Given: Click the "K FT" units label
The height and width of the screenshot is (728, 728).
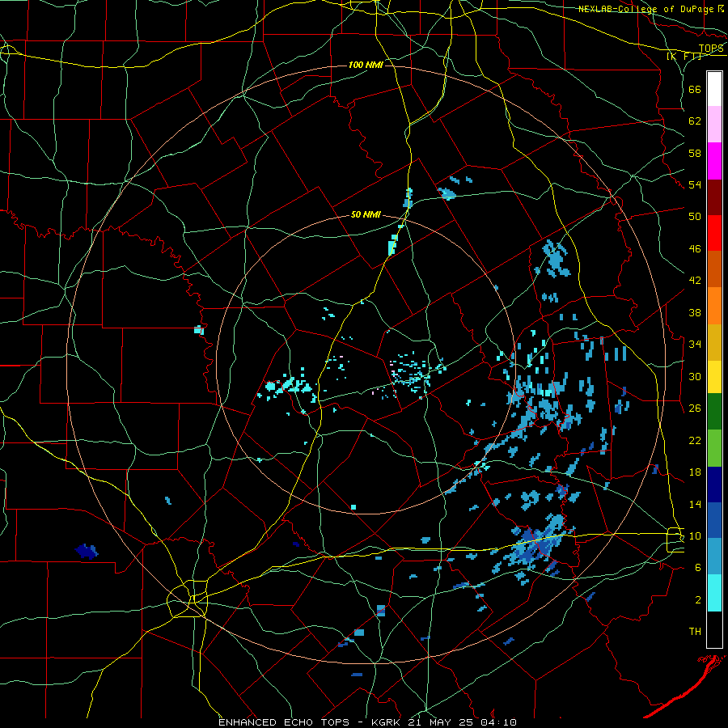Looking at the screenshot, I should pyautogui.click(x=684, y=57).
